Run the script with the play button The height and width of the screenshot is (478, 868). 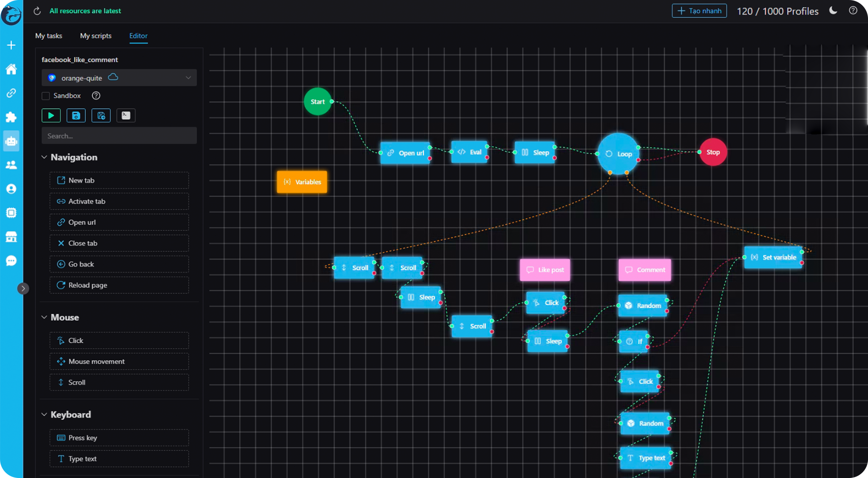(51, 115)
